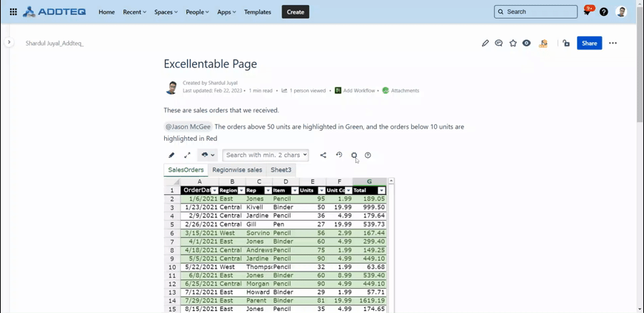Image resolution: width=644 pixels, height=313 pixels.
Task: Click the Add Workflow icon
Action: 338,91
